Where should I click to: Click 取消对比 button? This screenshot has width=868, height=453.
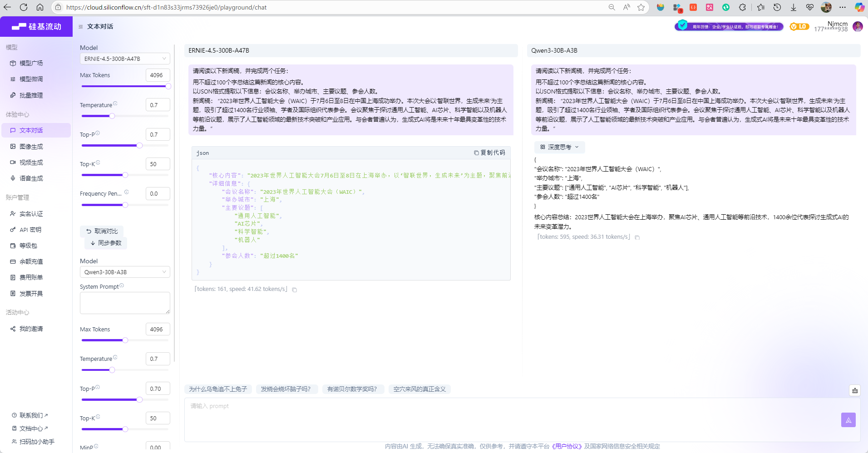click(x=102, y=231)
